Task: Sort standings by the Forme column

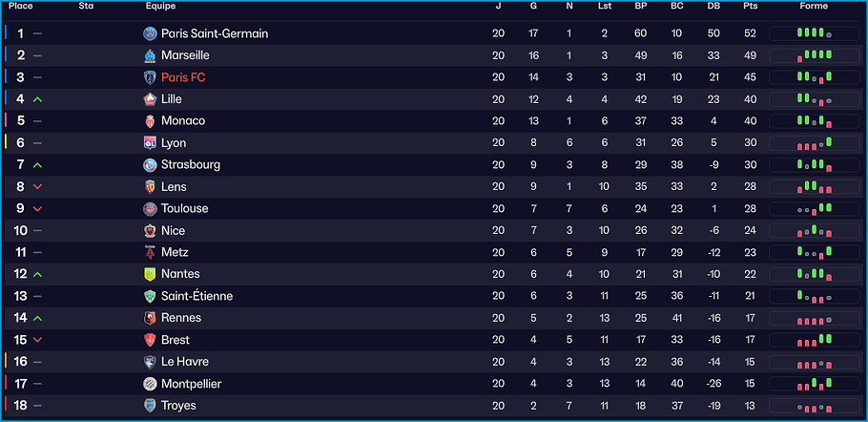Action: (x=814, y=7)
